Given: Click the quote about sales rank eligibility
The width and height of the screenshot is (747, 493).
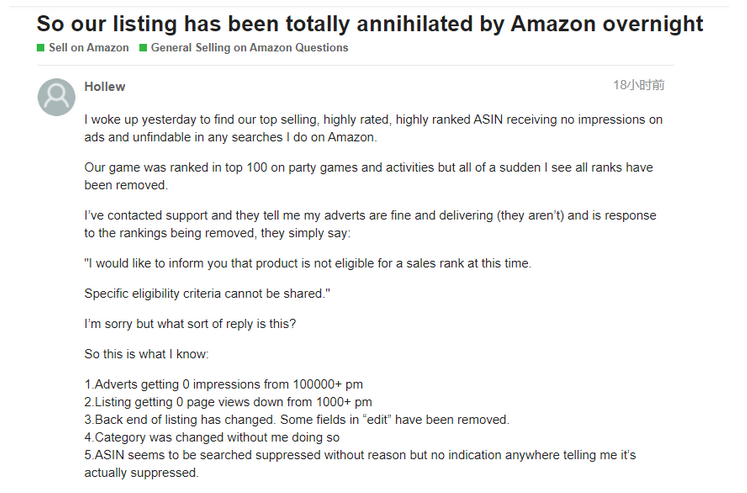Looking at the screenshot, I should coord(308,263).
